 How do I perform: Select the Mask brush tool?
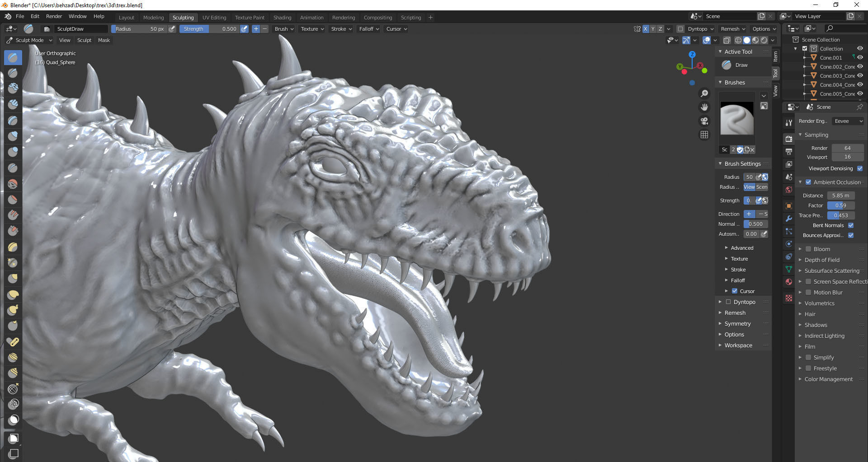13,420
